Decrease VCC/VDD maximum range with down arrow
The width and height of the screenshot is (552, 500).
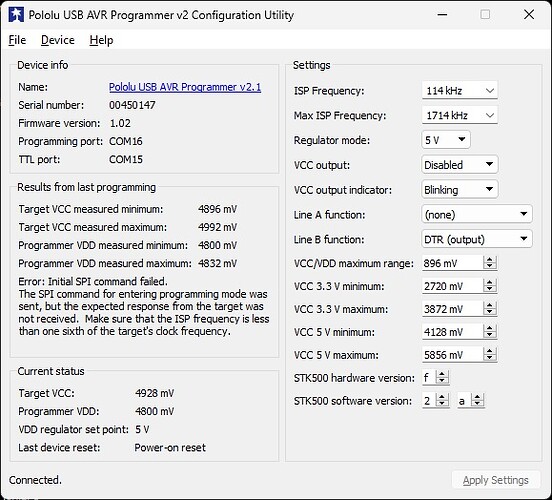(490, 267)
